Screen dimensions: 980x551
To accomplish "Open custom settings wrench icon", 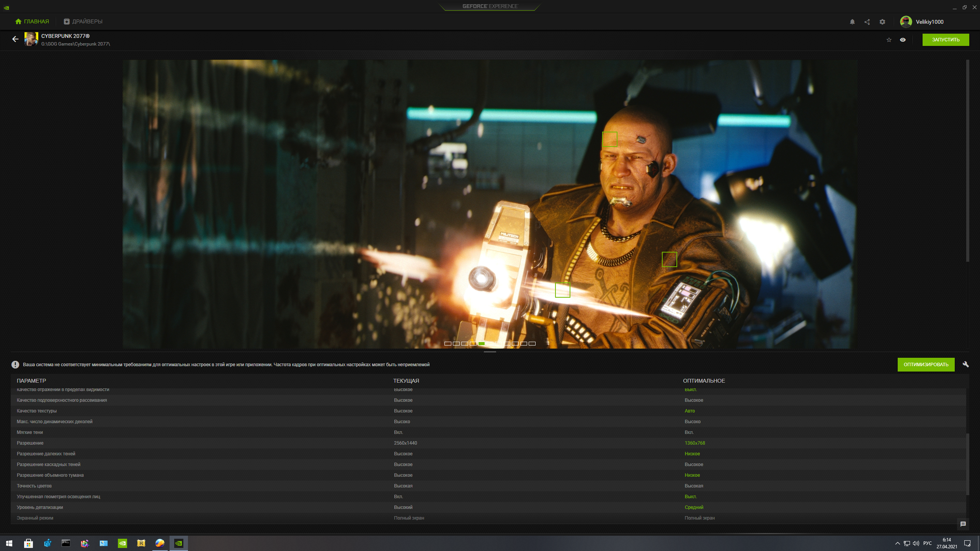I will click(966, 364).
